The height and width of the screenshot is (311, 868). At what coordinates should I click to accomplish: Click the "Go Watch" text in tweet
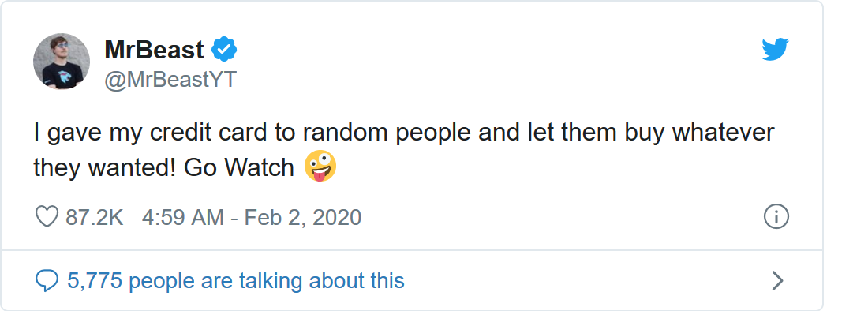pyautogui.click(x=238, y=167)
